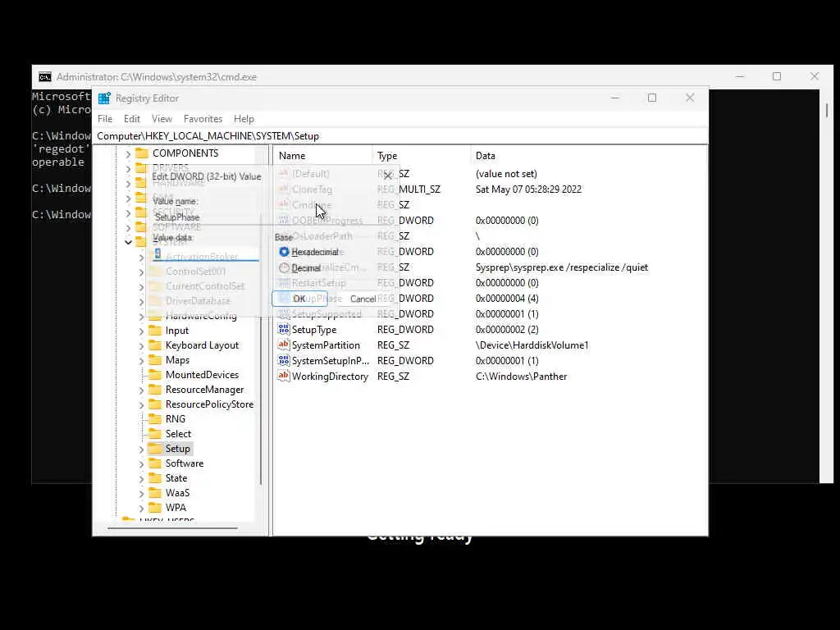Expand the ResourcePolicyStore key chevron
Viewport: 840px width, 630px height.
point(141,404)
